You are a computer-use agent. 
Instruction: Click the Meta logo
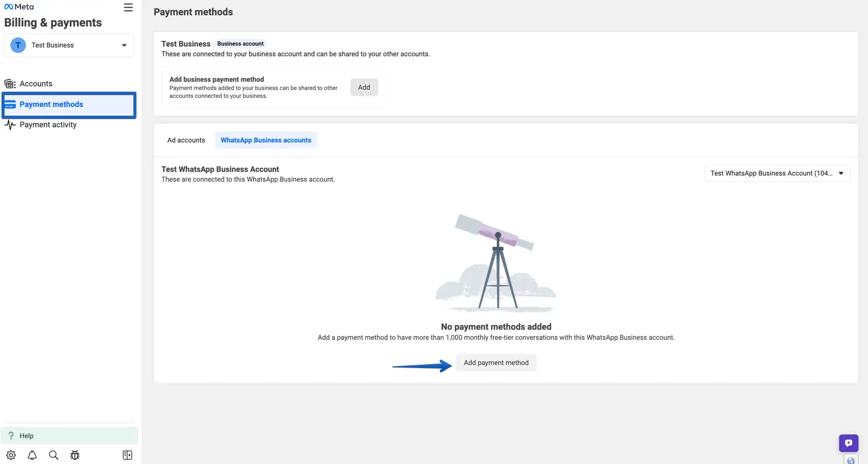[x=19, y=7]
